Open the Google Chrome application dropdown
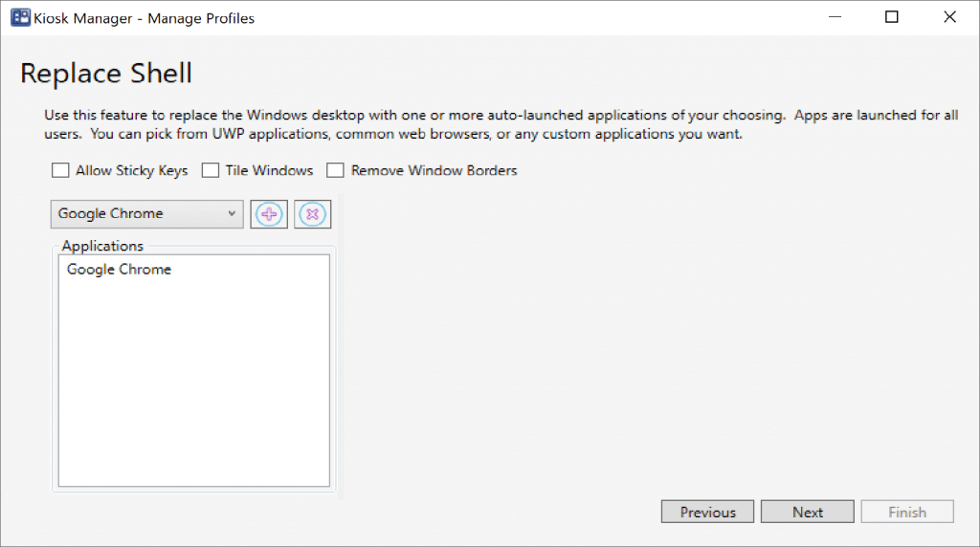 tap(146, 213)
